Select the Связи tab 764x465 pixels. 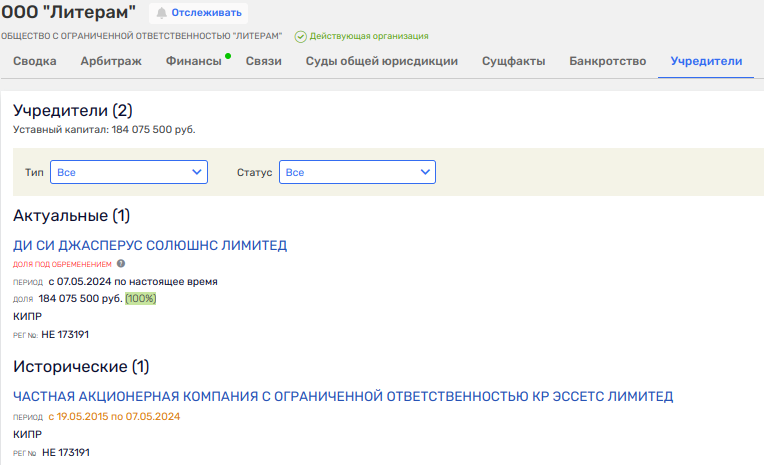point(264,61)
